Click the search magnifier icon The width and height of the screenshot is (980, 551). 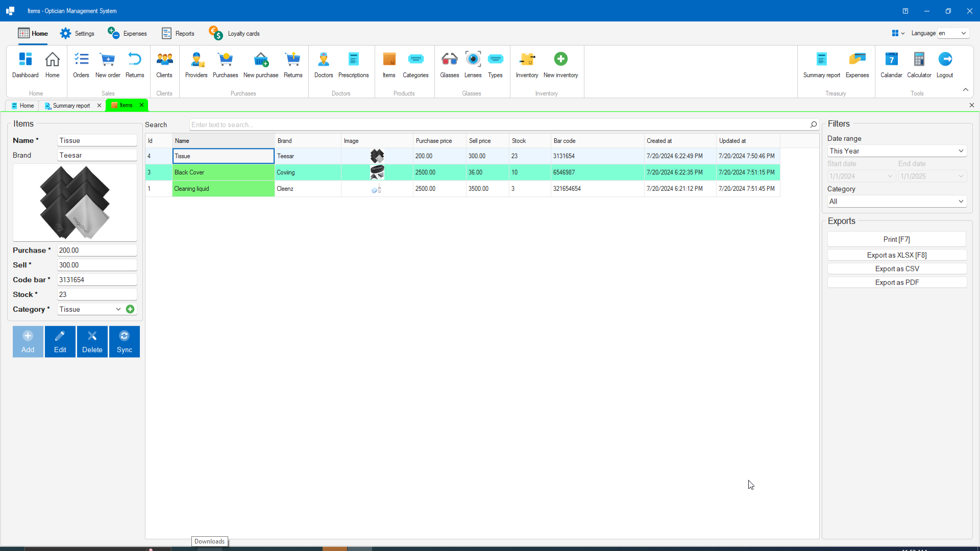click(813, 124)
